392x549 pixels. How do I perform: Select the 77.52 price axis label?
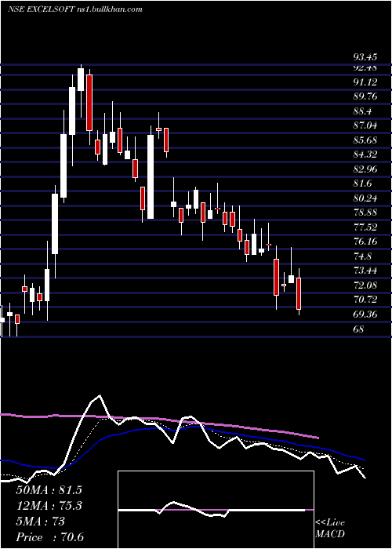point(365,227)
